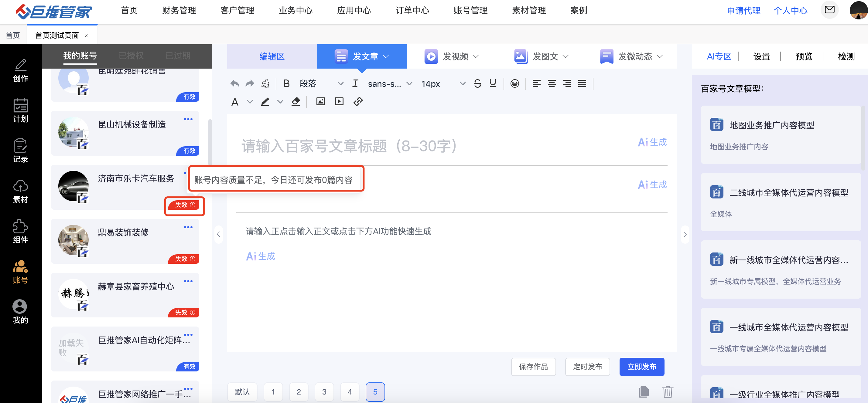This screenshot has width=868, height=403.
Task: Insert a hyperlink
Action: click(x=358, y=102)
